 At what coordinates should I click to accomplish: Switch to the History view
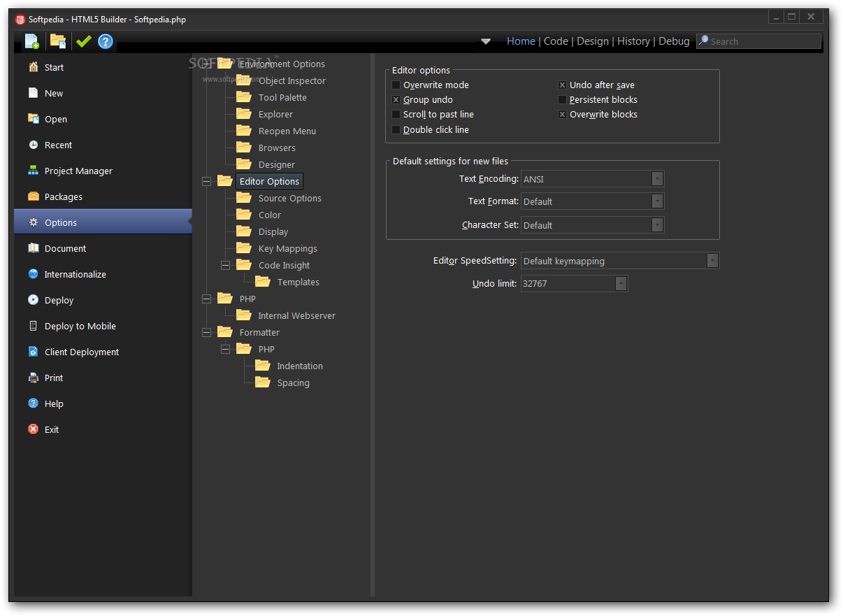pyautogui.click(x=634, y=41)
